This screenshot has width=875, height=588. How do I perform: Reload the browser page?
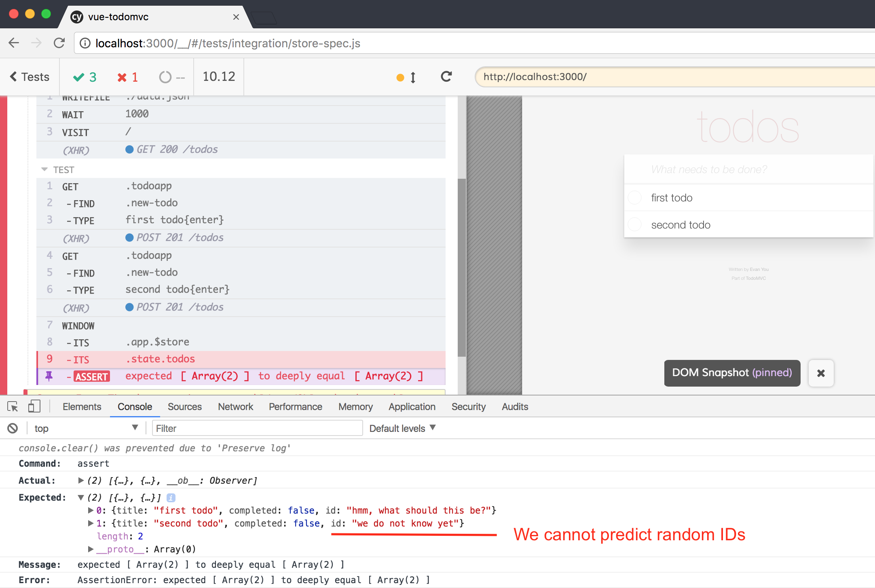(59, 43)
